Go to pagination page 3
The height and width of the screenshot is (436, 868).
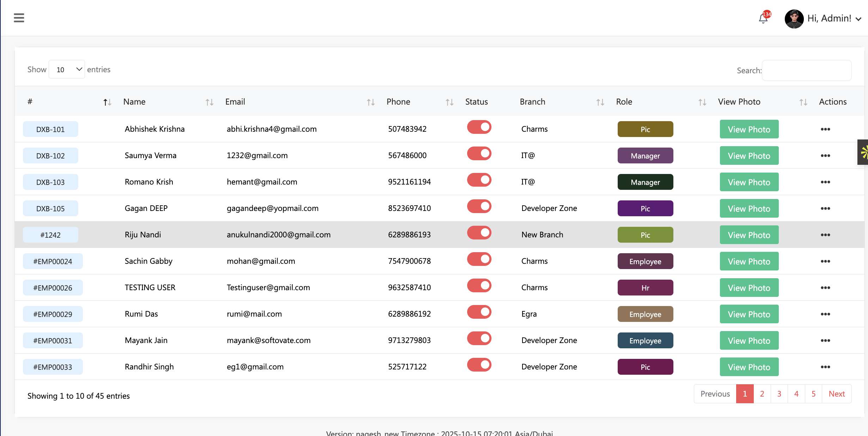click(779, 394)
